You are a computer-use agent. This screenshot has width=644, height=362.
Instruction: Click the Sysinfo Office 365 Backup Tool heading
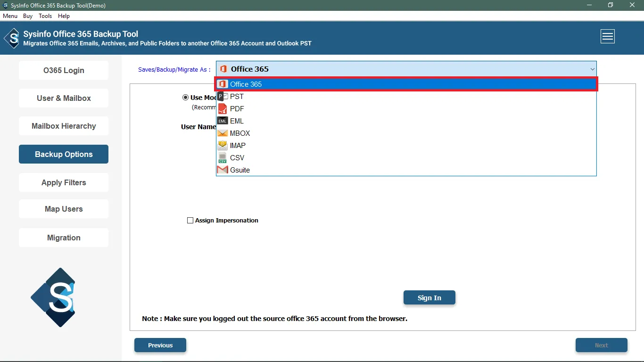81,34
